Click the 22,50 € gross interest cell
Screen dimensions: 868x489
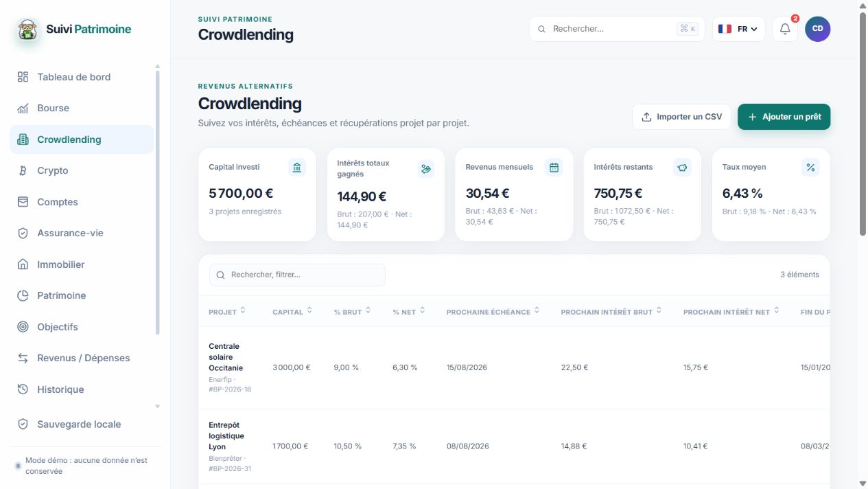tap(574, 367)
